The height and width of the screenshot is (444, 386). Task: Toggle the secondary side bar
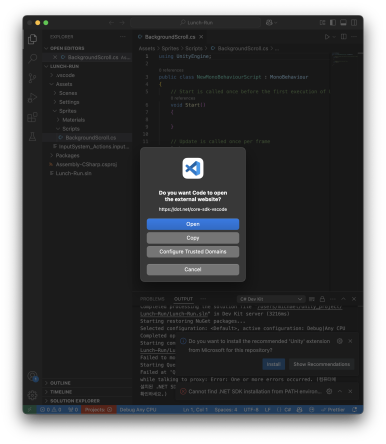click(354, 23)
